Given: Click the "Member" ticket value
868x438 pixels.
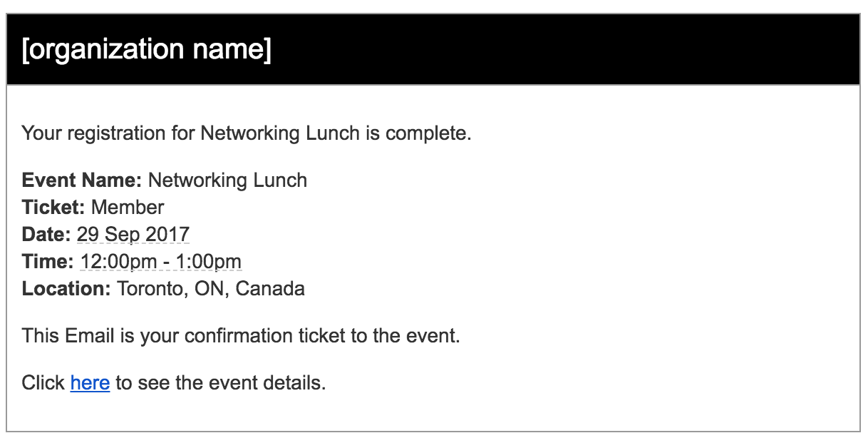Looking at the screenshot, I should 128,208.
